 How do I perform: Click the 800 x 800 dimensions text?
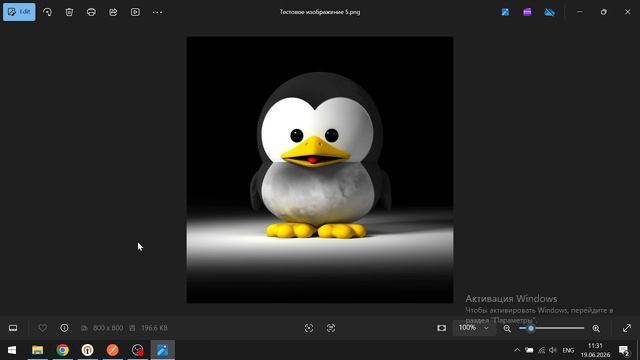[x=108, y=328]
